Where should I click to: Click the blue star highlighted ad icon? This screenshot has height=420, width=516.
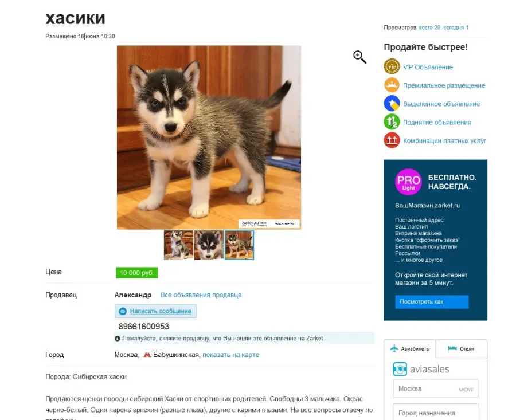point(392,104)
